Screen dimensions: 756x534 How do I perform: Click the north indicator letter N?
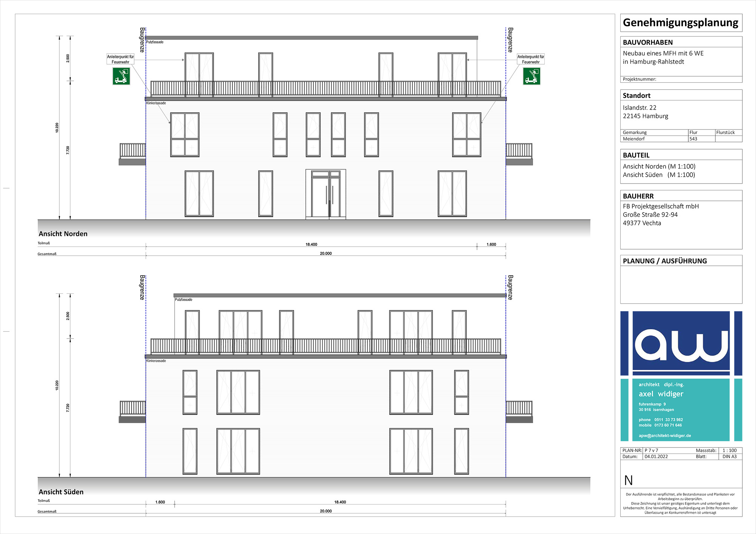pos(628,480)
